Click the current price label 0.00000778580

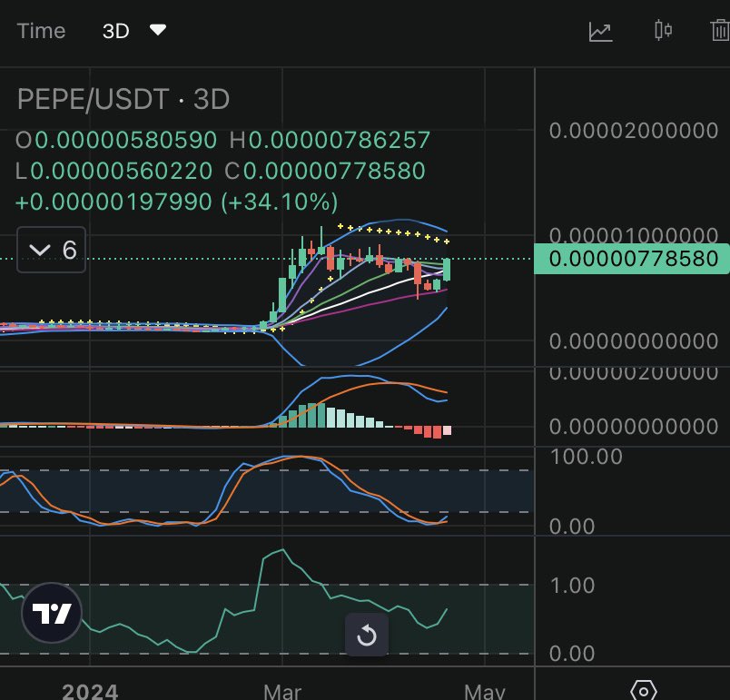pyautogui.click(x=632, y=259)
